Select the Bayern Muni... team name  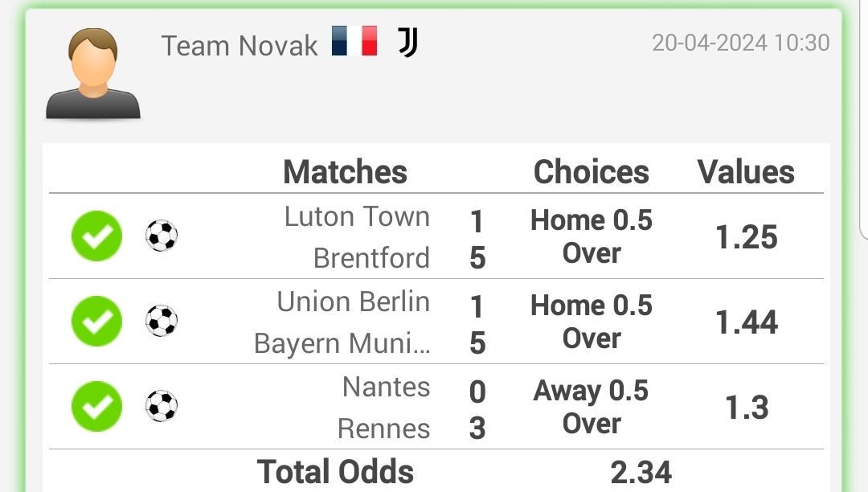tap(342, 343)
